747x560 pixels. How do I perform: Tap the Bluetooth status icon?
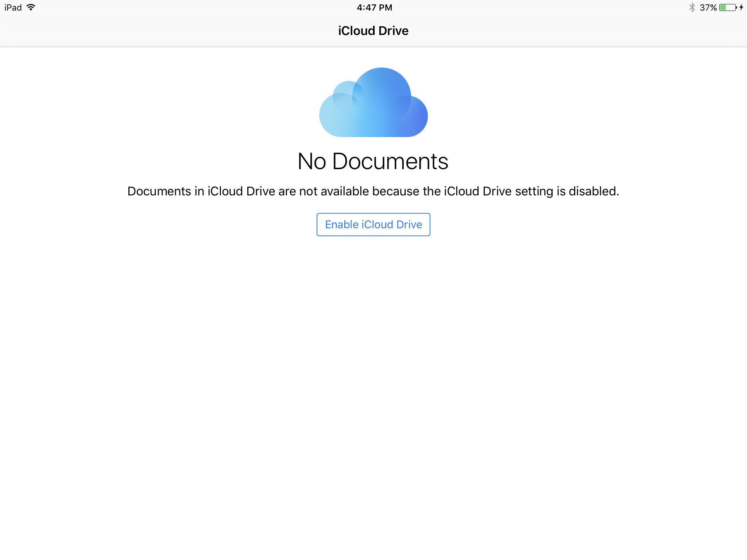[692, 7]
